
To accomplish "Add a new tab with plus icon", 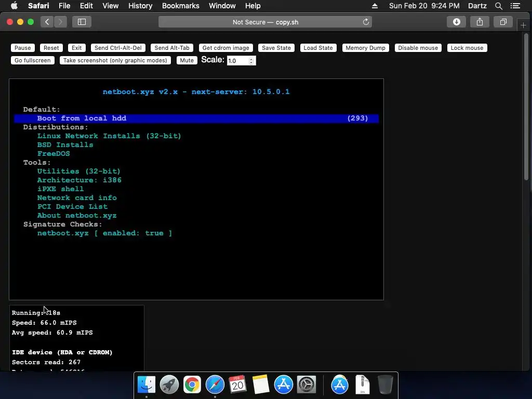I will (x=523, y=25).
